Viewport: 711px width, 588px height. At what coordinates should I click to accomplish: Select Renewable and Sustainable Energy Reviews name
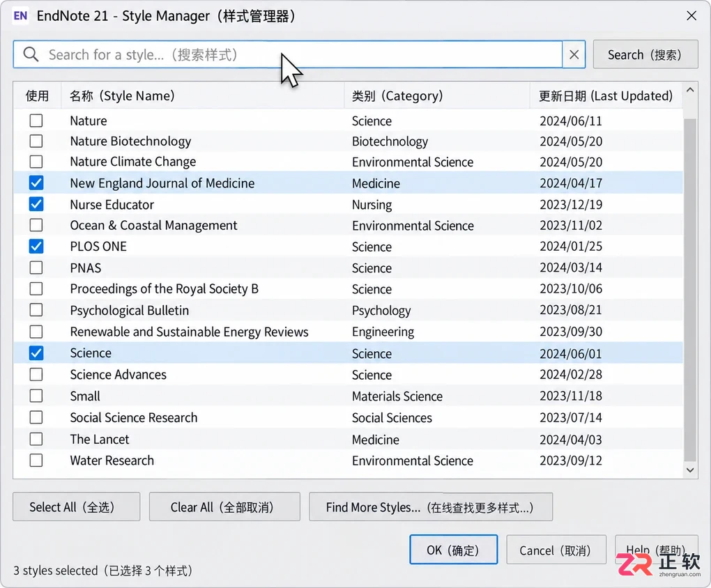click(189, 332)
